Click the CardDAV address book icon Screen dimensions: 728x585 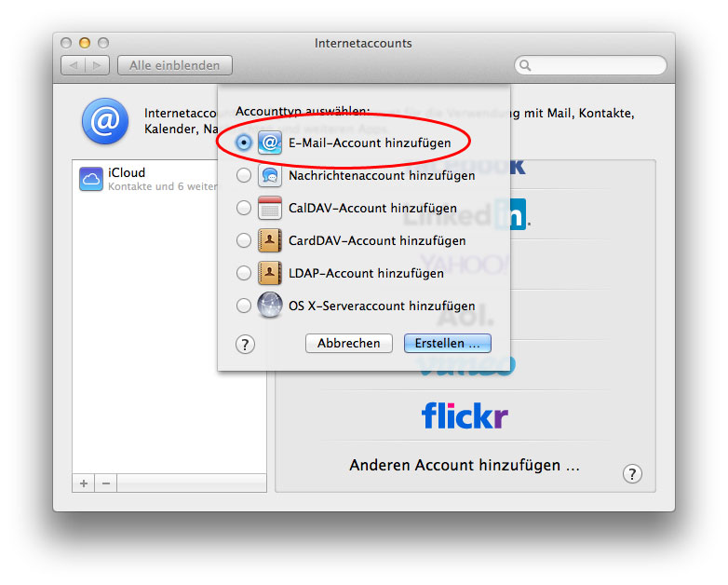(269, 240)
